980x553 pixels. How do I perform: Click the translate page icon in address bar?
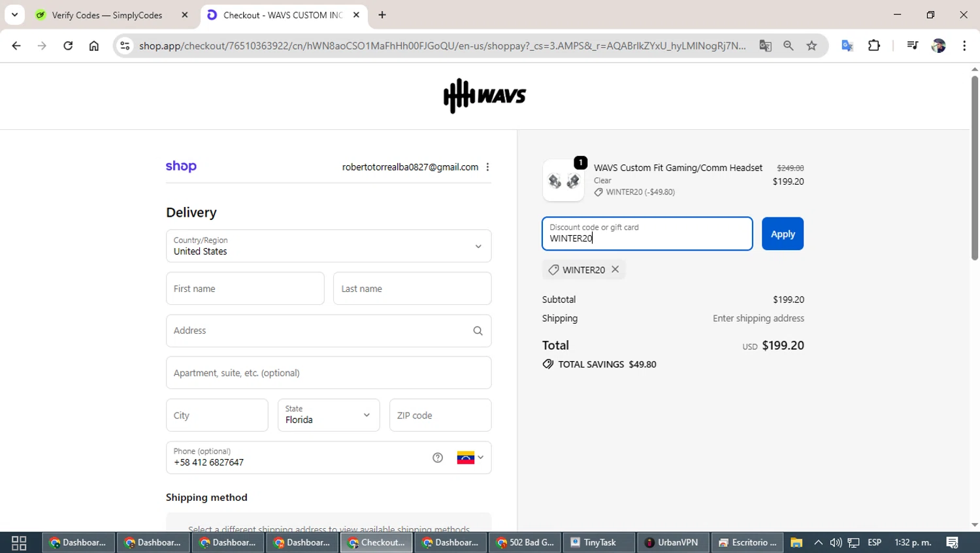tap(765, 46)
